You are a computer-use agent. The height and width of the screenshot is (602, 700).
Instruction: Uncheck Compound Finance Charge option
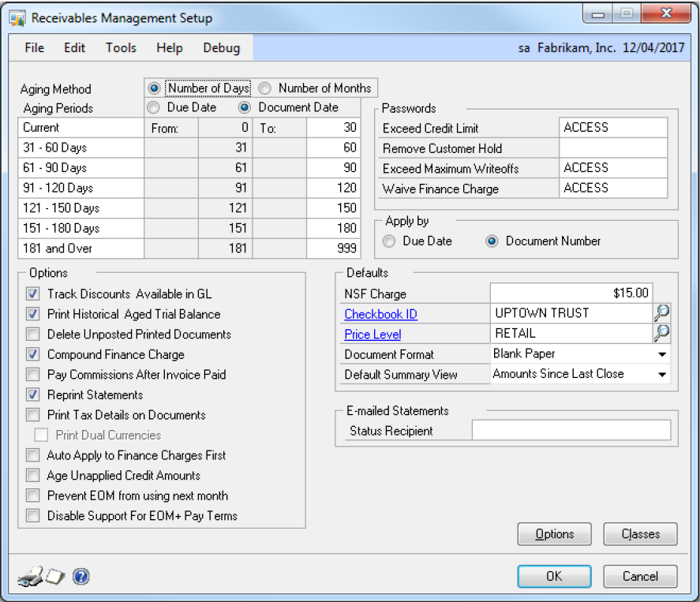pyautogui.click(x=32, y=354)
